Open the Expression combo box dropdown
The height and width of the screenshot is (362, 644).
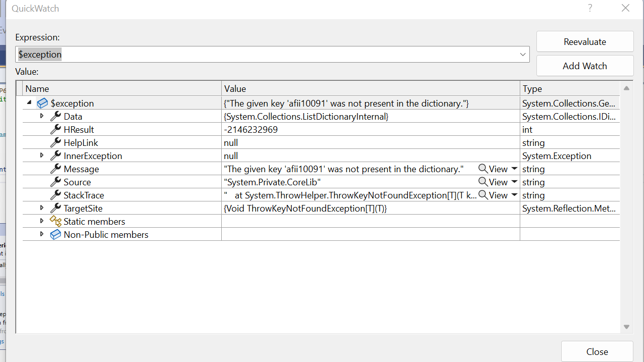pos(523,55)
